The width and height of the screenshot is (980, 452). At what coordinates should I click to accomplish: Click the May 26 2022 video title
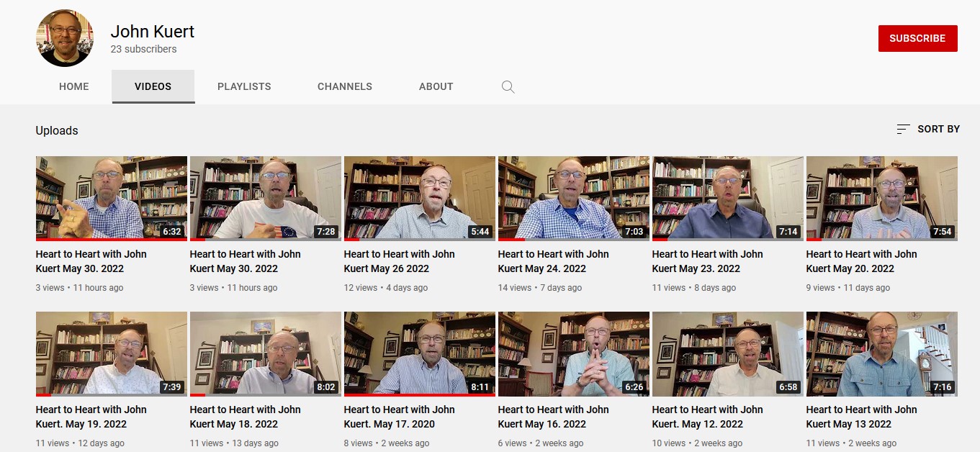(x=399, y=261)
